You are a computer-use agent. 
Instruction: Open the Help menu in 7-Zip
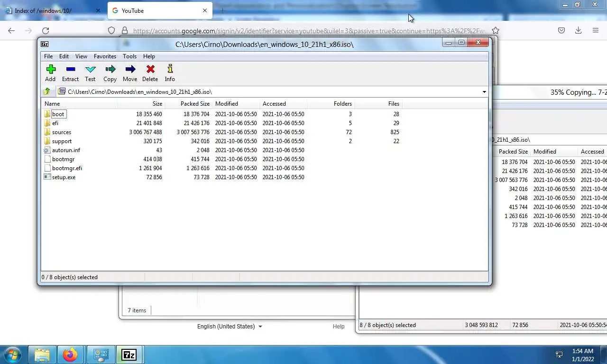pyautogui.click(x=149, y=56)
